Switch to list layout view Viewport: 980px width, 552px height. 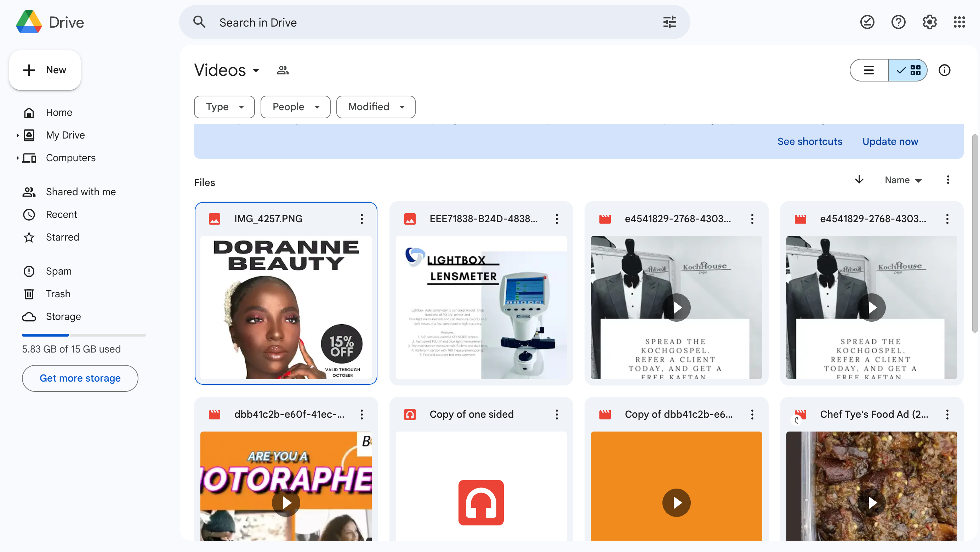[x=869, y=70]
